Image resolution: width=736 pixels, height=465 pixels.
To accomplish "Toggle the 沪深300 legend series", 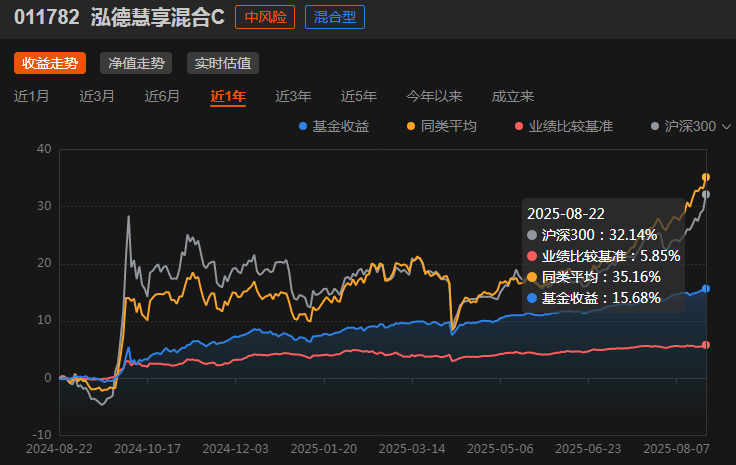I will coord(683,126).
